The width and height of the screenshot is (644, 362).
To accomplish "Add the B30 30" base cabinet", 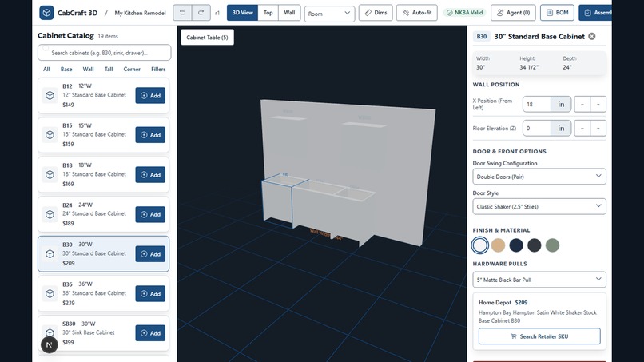I will coord(150,254).
